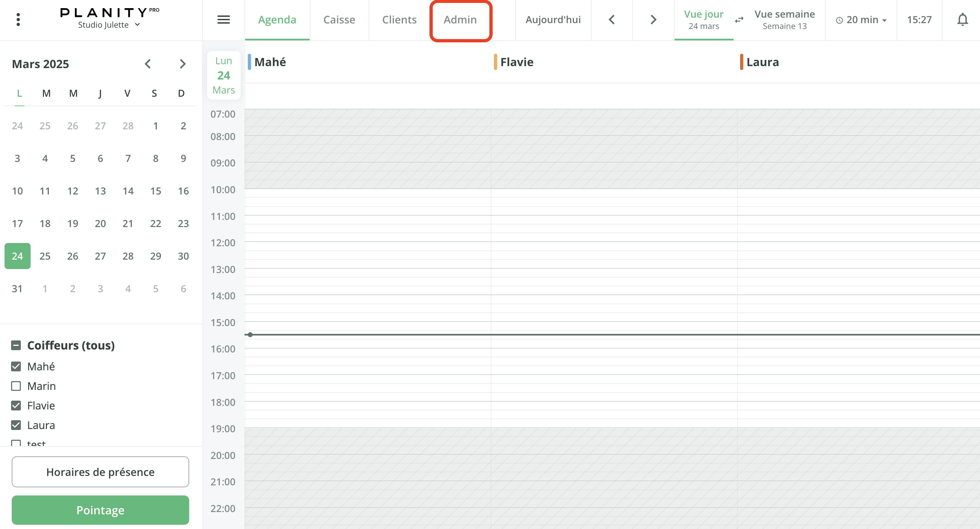Open the three-dot options menu

click(18, 20)
